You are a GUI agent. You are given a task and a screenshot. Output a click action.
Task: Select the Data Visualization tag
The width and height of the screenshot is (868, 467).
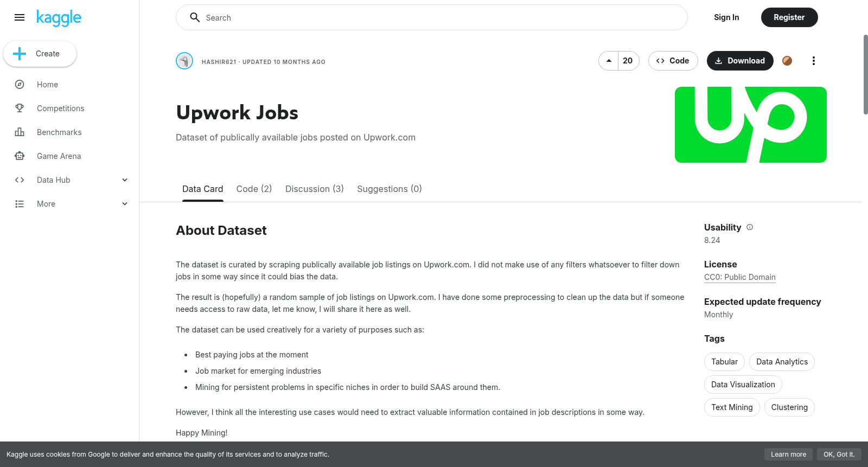pyautogui.click(x=743, y=385)
